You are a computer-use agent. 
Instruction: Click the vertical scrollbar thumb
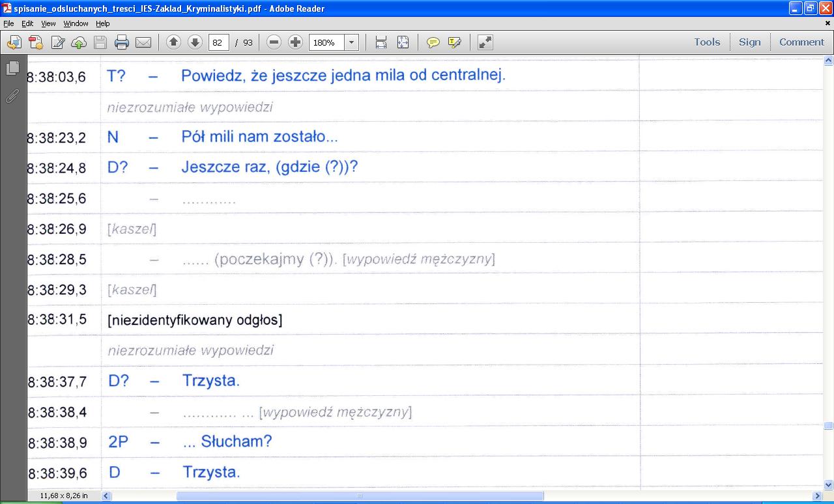tap(829, 426)
